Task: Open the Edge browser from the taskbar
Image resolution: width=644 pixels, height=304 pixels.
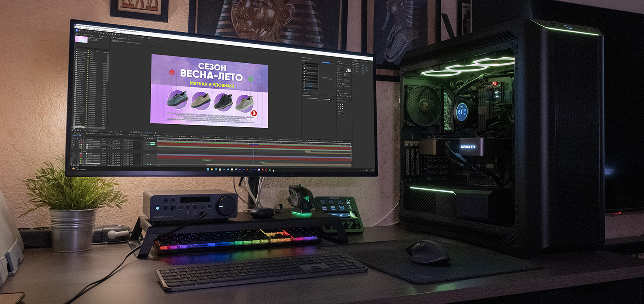Action: point(216,169)
